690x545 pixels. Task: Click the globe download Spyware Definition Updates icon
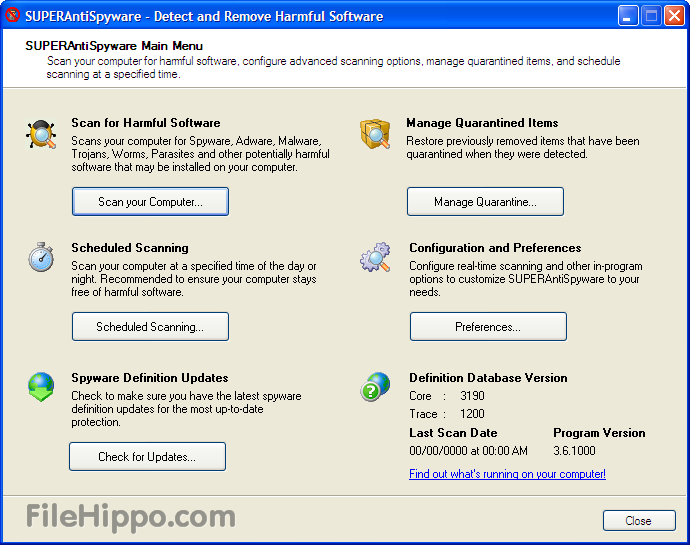click(41, 387)
